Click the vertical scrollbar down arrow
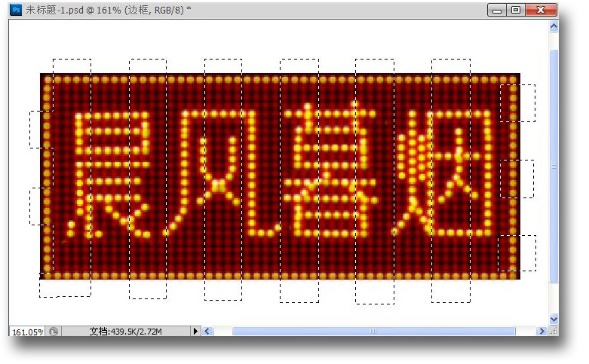 coord(554,320)
